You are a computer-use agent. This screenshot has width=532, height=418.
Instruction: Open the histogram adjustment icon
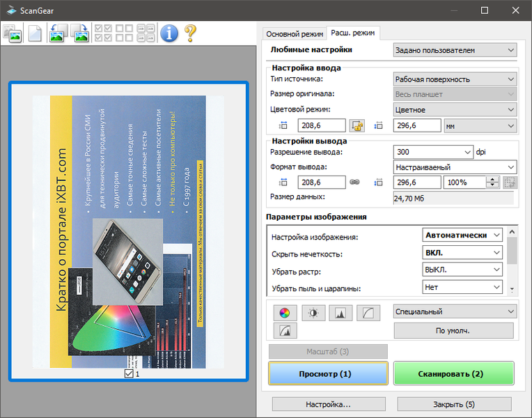tap(341, 313)
